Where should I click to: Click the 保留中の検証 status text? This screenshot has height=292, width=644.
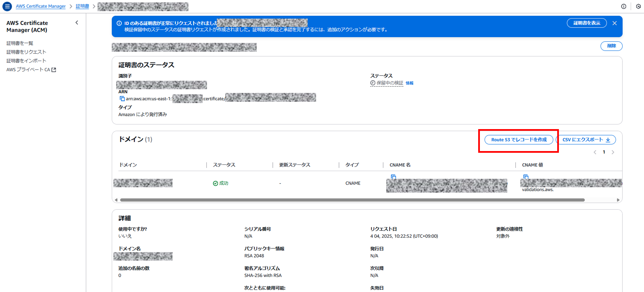click(390, 83)
